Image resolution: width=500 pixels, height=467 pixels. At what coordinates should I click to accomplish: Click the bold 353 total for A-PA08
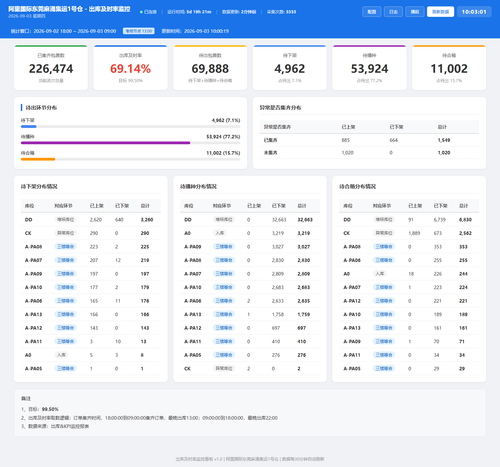tap(463, 247)
